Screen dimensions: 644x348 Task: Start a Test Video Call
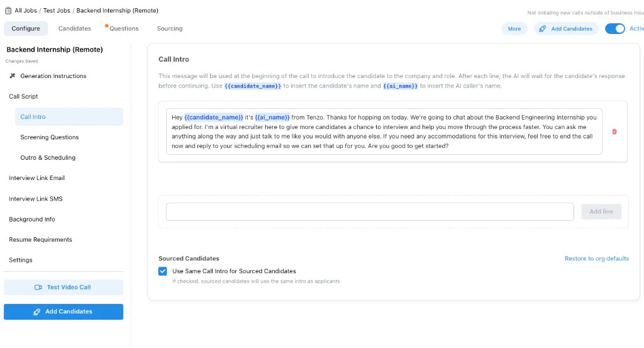click(x=64, y=287)
